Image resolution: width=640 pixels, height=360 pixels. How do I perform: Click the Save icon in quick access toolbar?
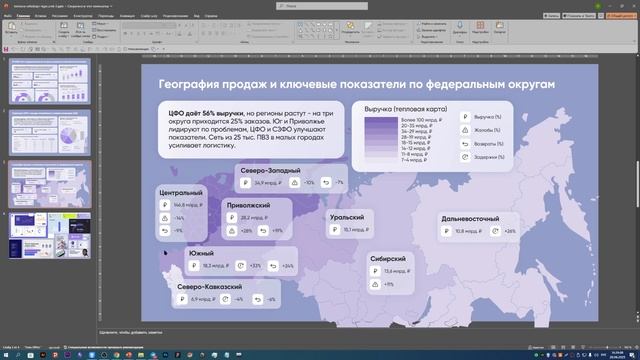[6, 49]
